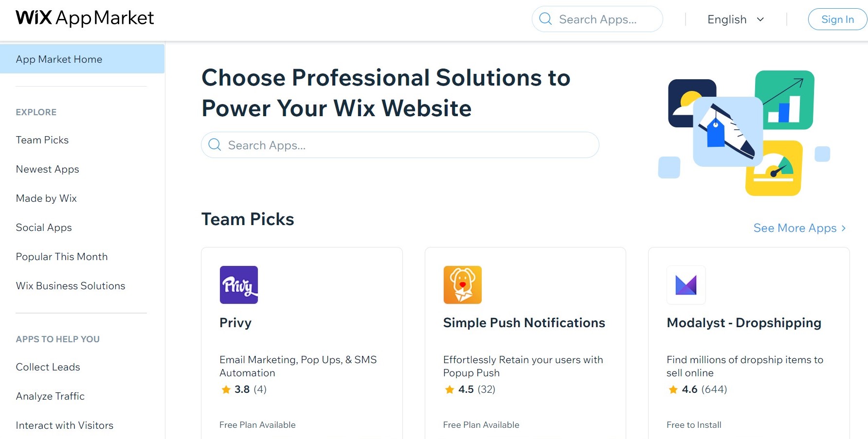Click the magnifier icon in header search

(x=546, y=19)
